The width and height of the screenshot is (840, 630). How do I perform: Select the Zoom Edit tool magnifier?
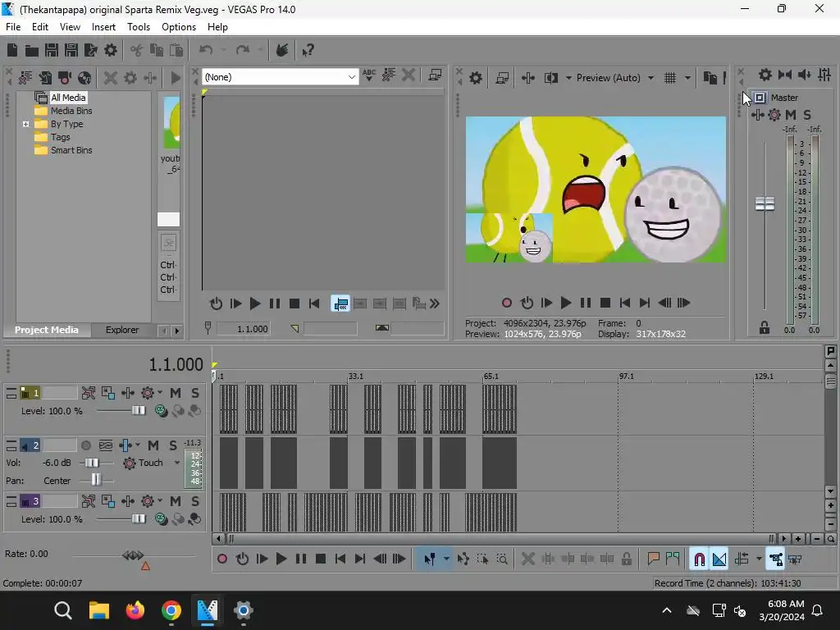(502, 559)
